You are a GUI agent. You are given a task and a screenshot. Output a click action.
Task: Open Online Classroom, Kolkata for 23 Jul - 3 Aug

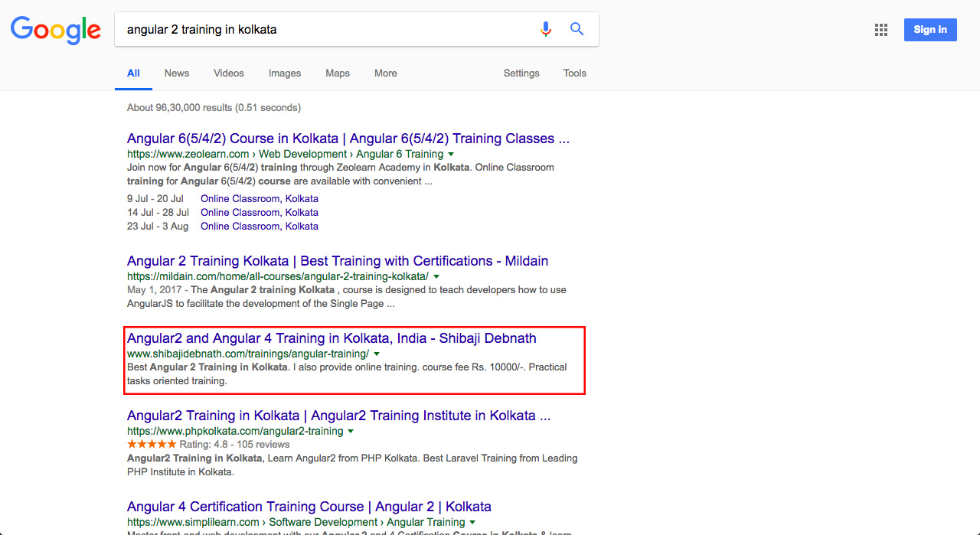[260, 226]
